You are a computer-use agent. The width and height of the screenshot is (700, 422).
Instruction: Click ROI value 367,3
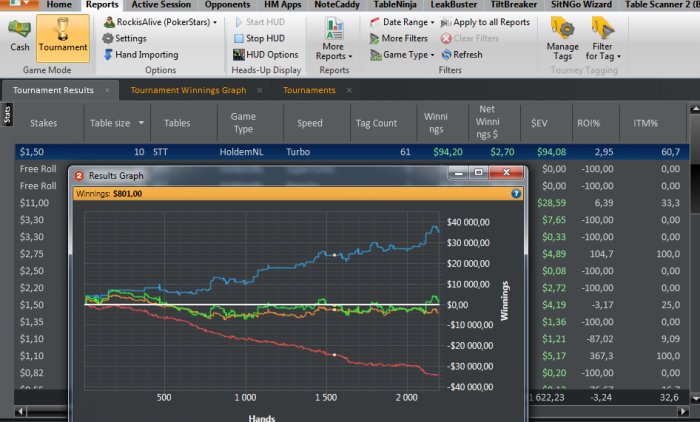[x=601, y=355]
